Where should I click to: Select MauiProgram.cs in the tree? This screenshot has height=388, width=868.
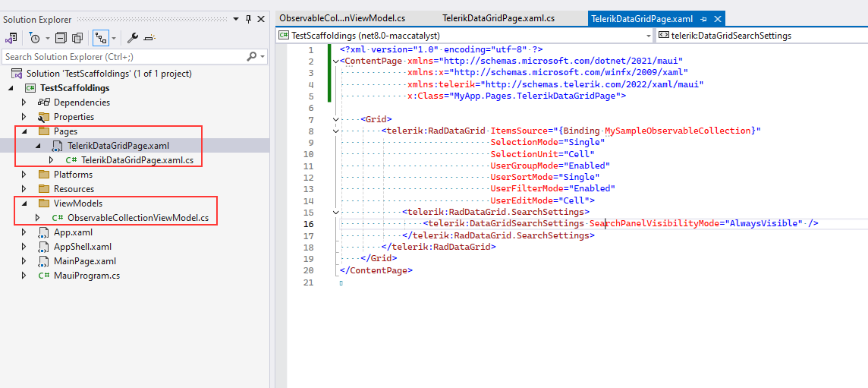tap(86, 276)
